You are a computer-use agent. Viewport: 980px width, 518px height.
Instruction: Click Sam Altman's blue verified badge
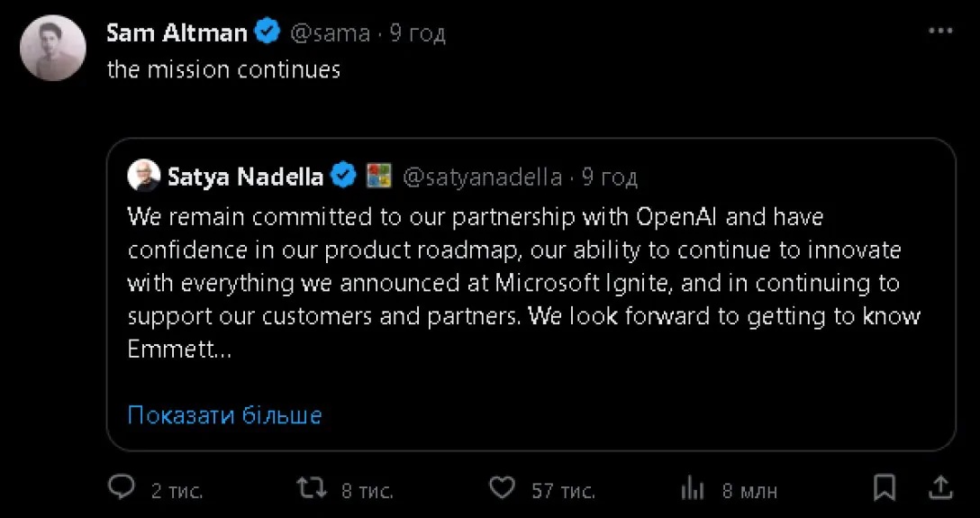coord(268,33)
